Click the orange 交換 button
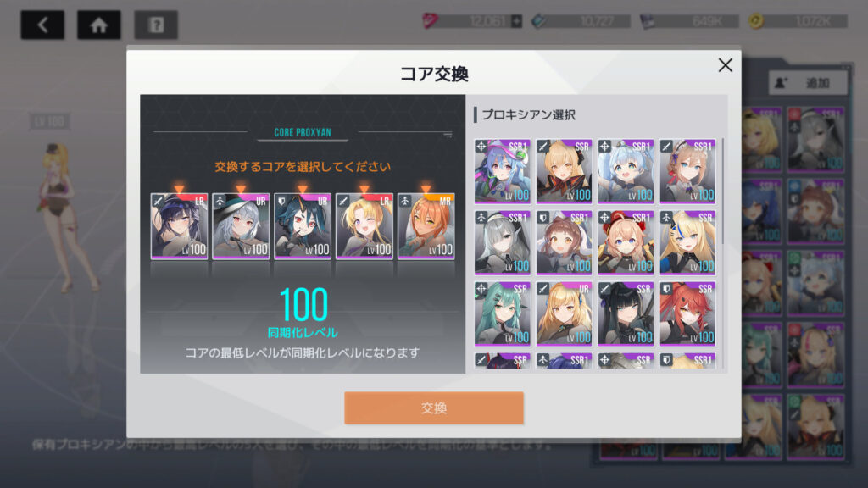The width and height of the screenshot is (868, 488). (x=433, y=408)
